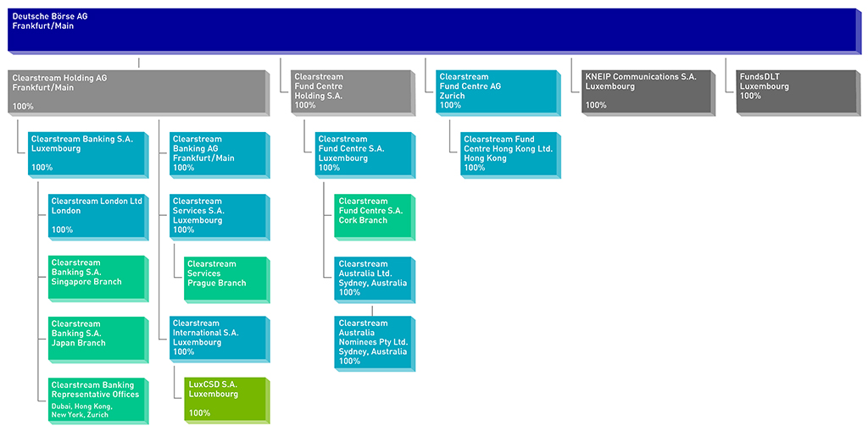Image resolution: width=868 pixels, height=431 pixels.
Task: Select the Clearstream London Ltd London box
Action: pos(98,216)
